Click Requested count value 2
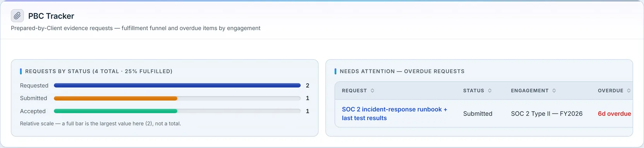Screen dimensions: 644x148 click(x=308, y=86)
